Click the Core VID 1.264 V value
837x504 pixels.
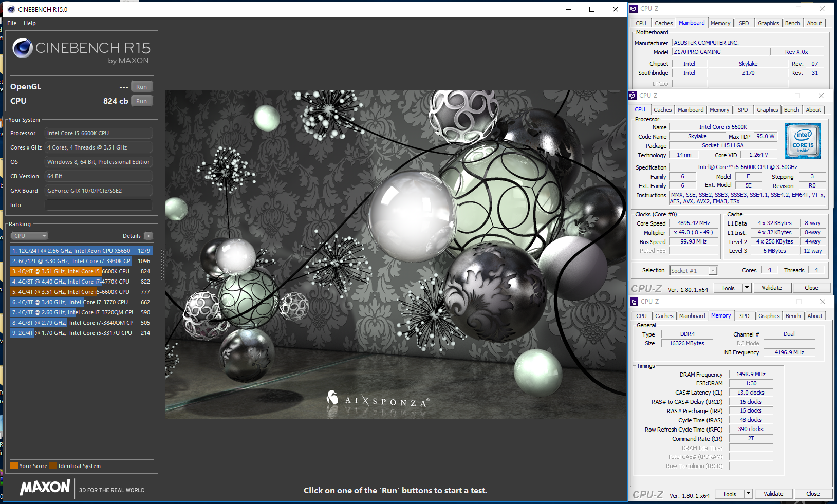pos(758,155)
